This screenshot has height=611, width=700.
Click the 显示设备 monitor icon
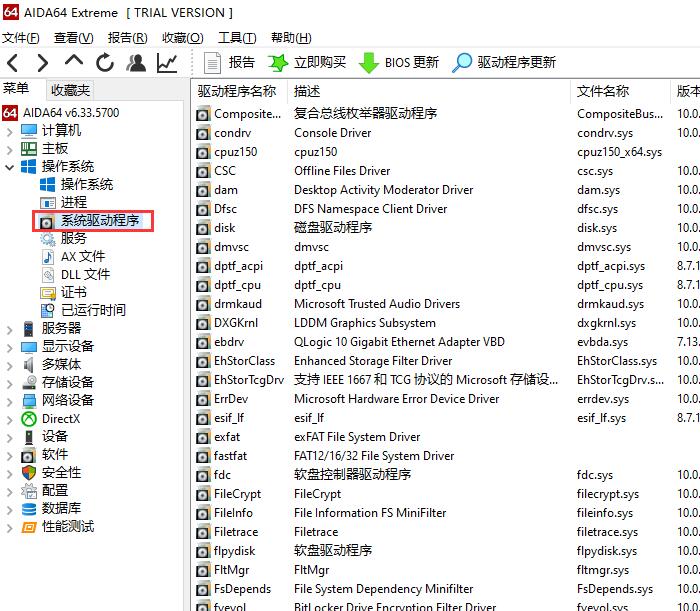tap(29, 347)
